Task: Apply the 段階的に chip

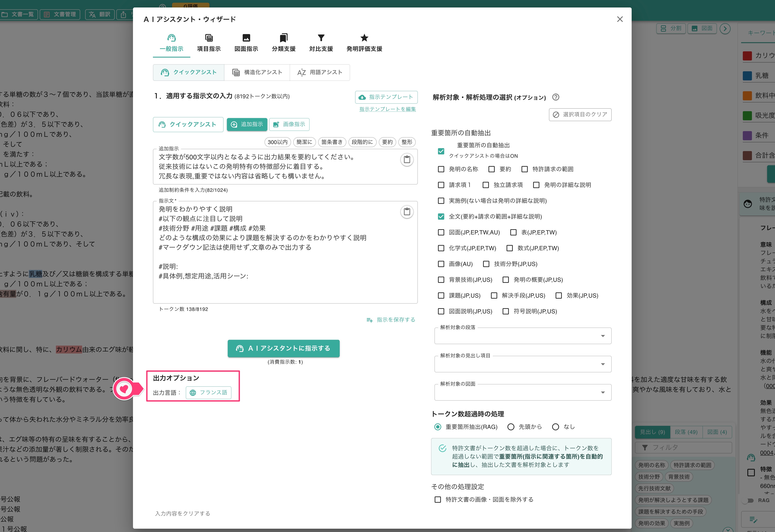Action: (x=362, y=142)
